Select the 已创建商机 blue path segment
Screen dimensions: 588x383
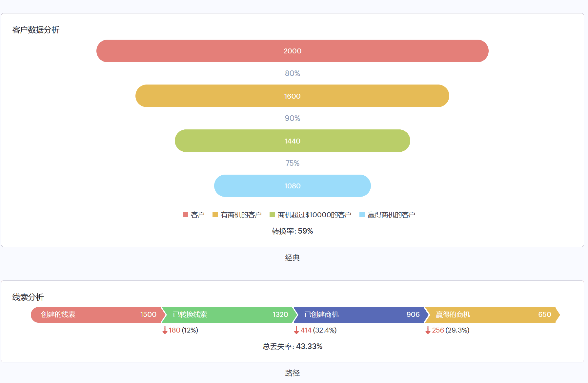click(x=361, y=315)
